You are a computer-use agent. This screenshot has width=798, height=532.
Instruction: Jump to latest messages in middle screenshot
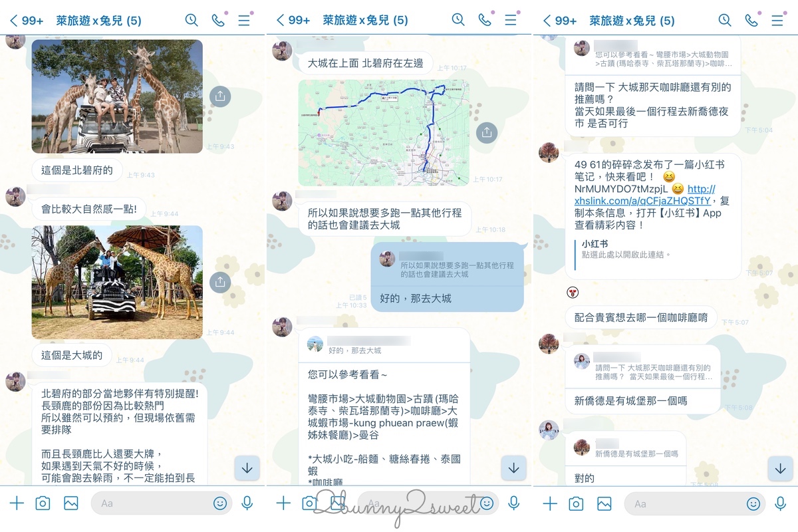(x=513, y=468)
